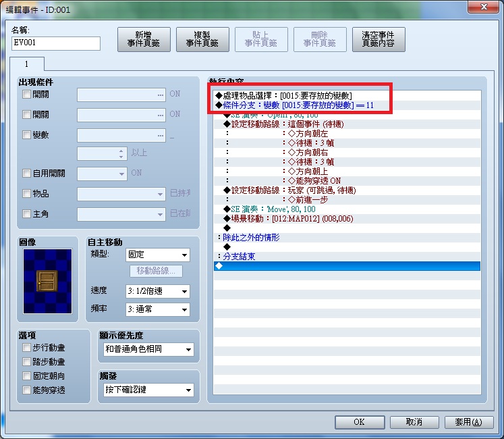
Task: Close the 編輯事件 window
Action: click(484, 7)
